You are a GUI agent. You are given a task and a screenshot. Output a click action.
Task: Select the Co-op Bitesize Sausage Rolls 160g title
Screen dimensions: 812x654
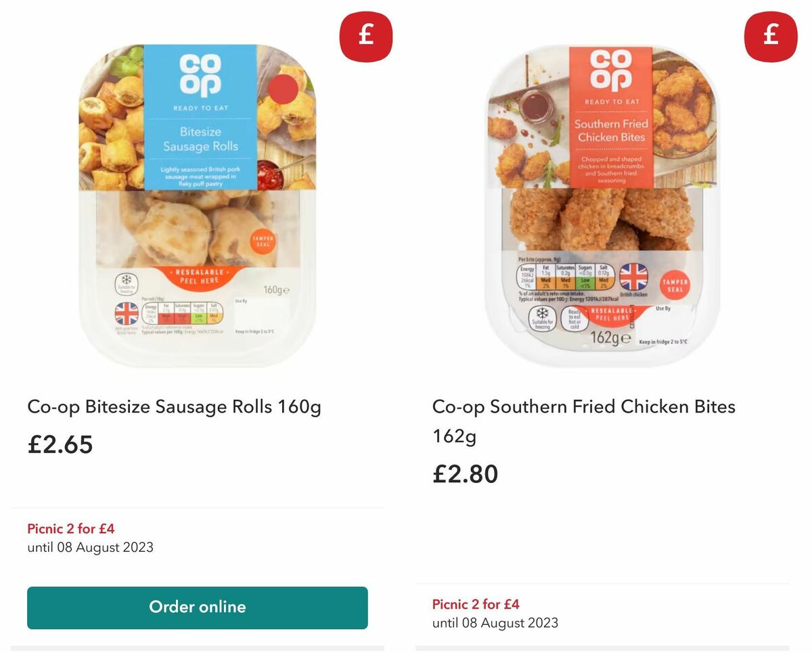point(174,406)
